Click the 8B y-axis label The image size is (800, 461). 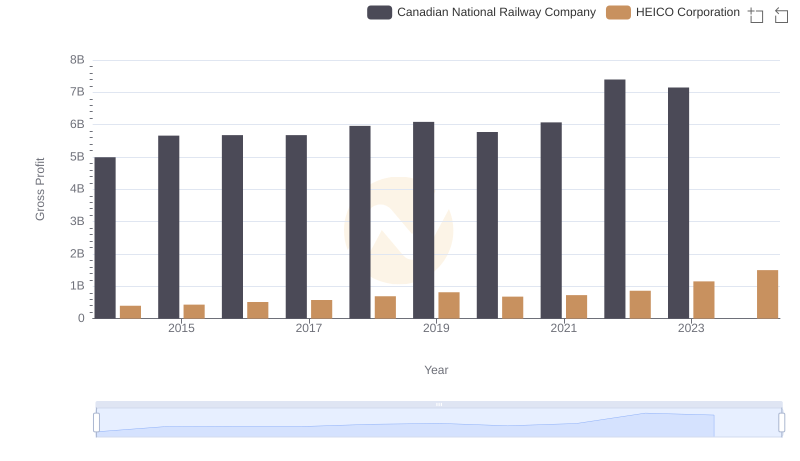coord(77,60)
